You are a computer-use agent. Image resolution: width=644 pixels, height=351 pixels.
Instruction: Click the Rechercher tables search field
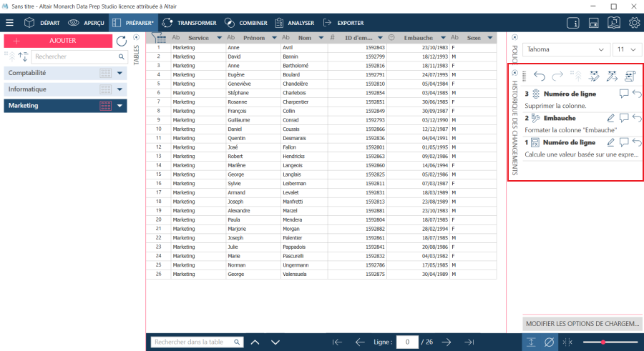(x=79, y=56)
